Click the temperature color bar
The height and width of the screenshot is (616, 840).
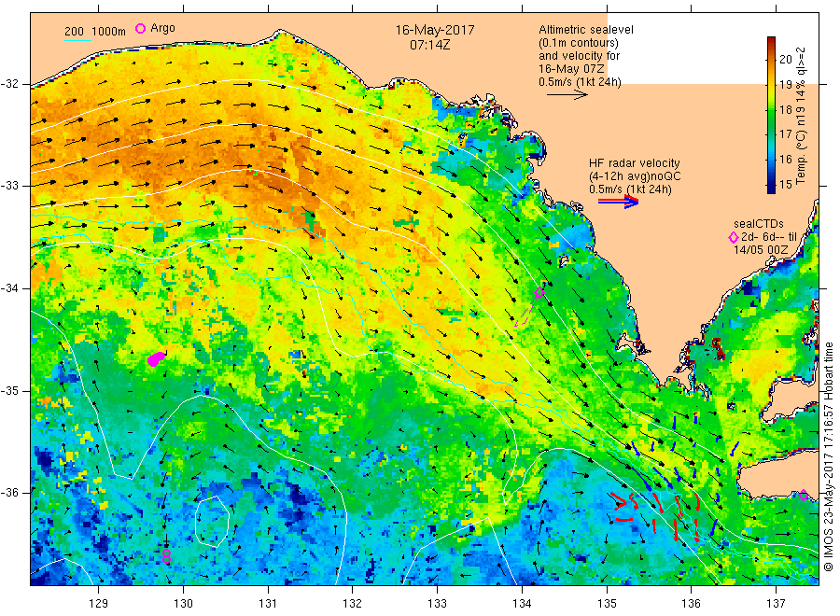click(x=772, y=115)
